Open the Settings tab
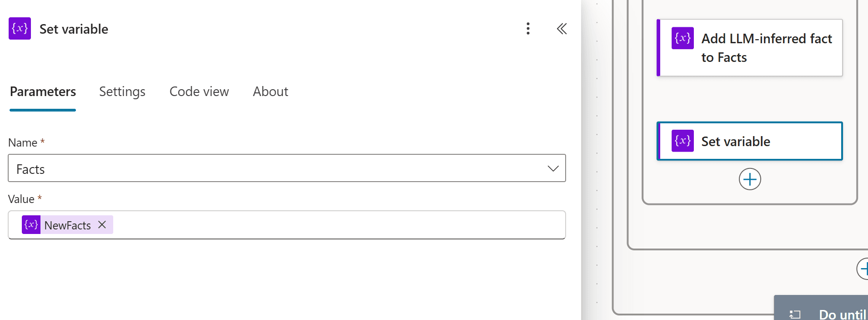This screenshot has height=320, width=868. pos(122,91)
